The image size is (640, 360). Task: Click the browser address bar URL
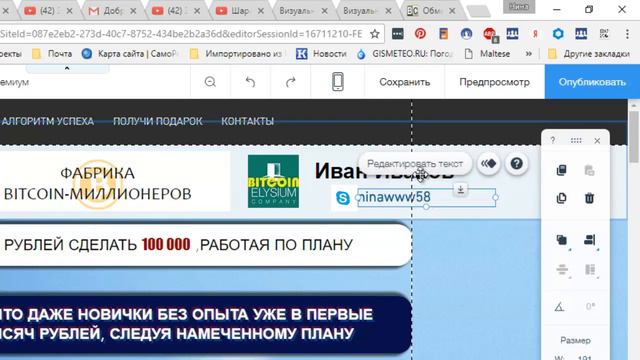coord(182,34)
